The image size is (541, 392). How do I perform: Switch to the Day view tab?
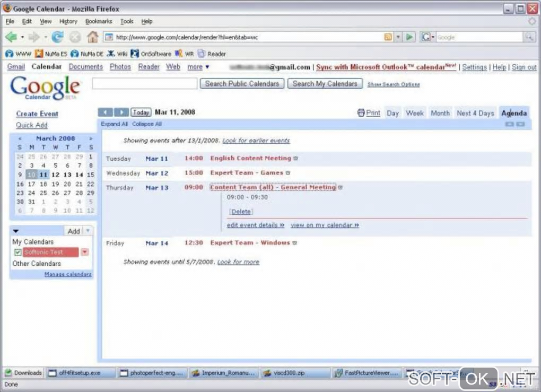coord(392,113)
